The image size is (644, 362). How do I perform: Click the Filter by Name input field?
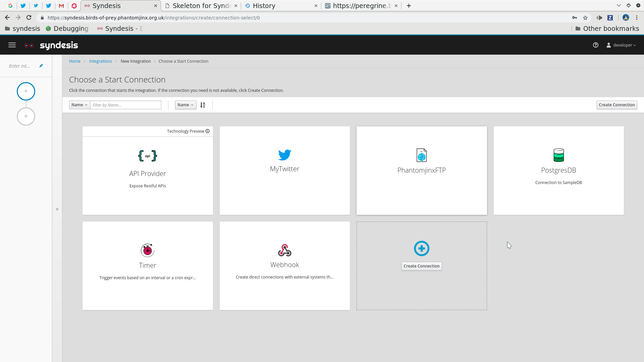126,105
